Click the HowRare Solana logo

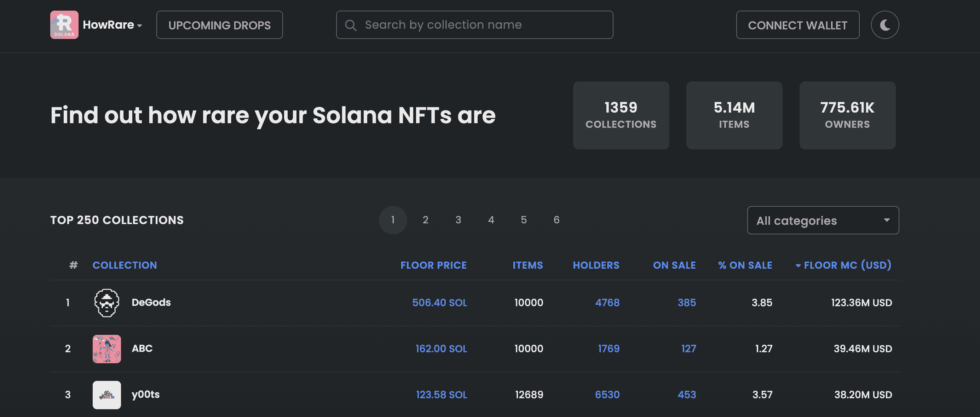(64, 25)
